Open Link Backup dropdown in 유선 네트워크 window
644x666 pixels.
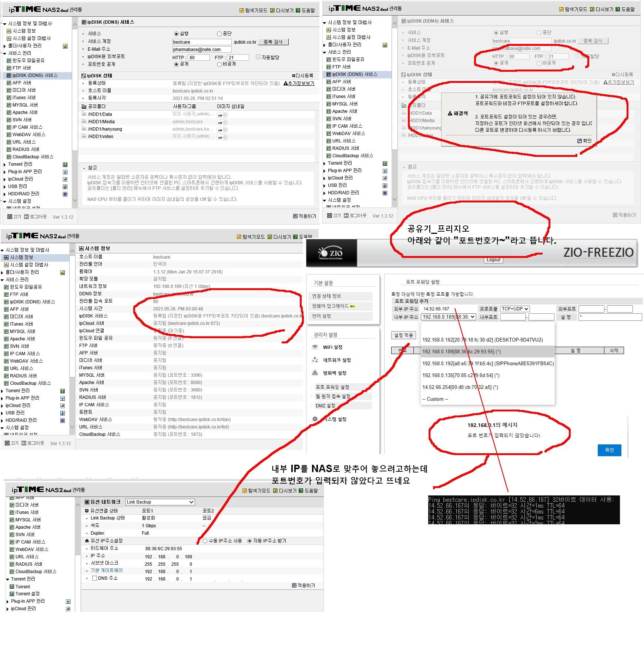160,502
